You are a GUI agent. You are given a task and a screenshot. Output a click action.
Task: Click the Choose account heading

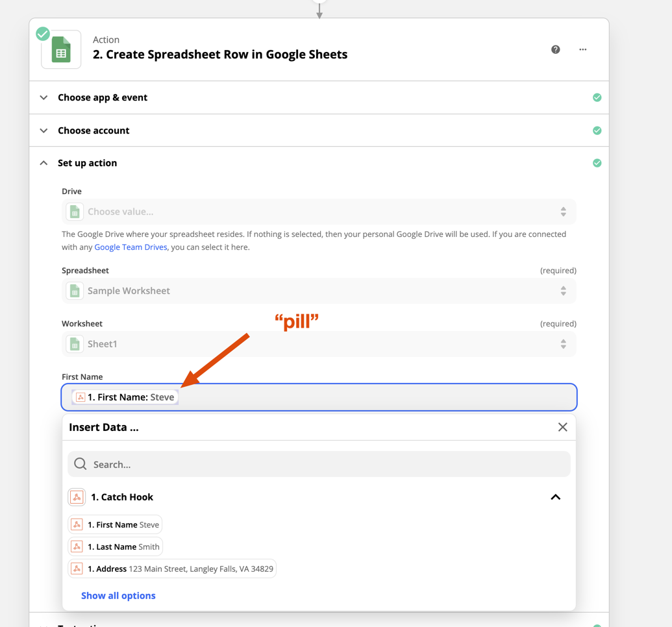tap(93, 130)
